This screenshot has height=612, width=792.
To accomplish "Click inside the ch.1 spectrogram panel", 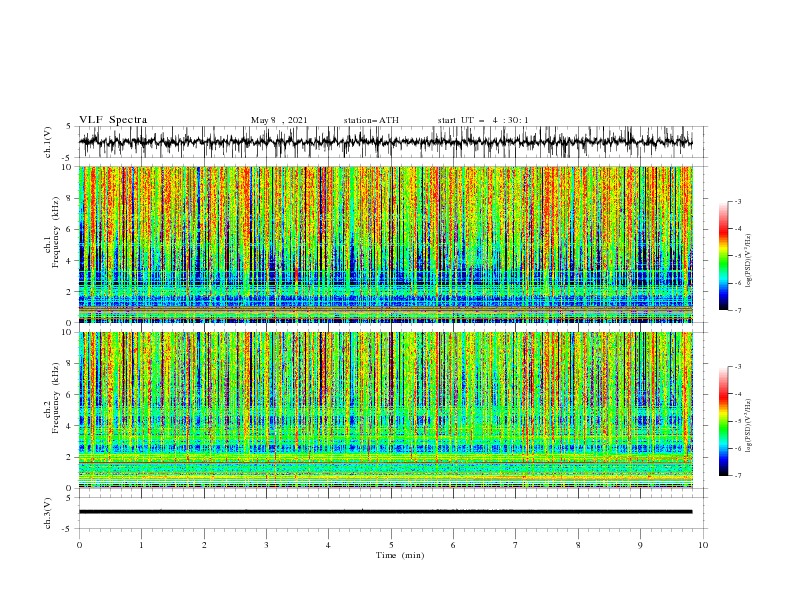I will [385, 244].
